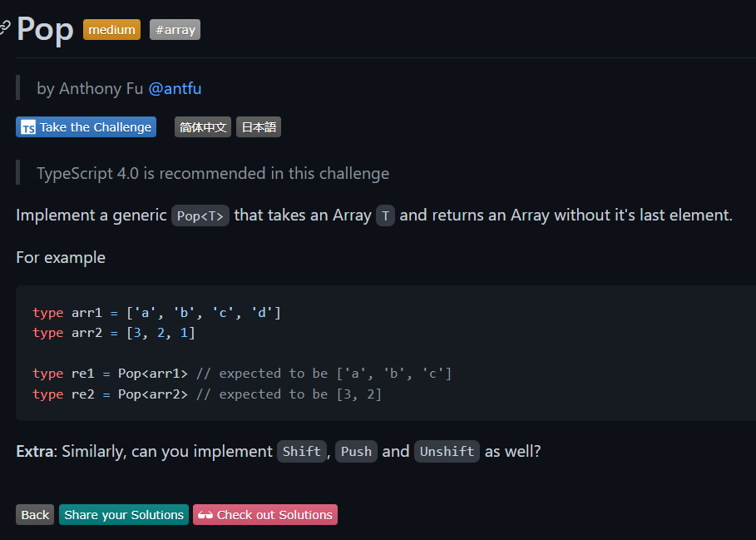Click the Pop<T> inline code
The width and height of the screenshot is (756, 540).
point(200,216)
